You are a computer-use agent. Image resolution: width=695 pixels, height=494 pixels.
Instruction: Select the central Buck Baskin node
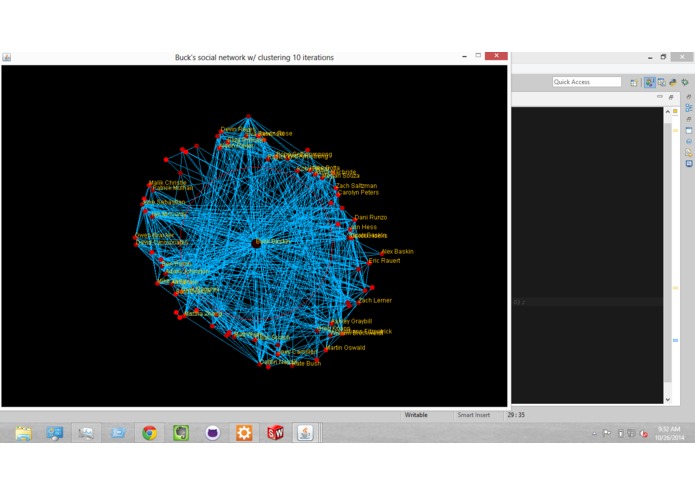pyautogui.click(x=256, y=243)
